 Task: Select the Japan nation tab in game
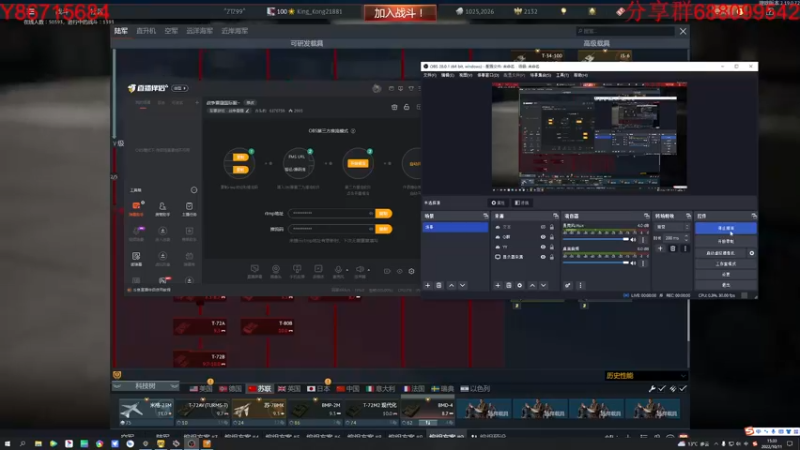click(x=319, y=389)
